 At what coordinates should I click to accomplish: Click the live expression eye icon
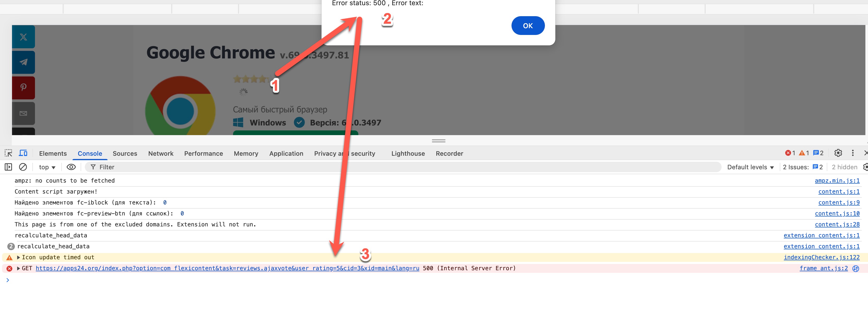[x=71, y=167]
